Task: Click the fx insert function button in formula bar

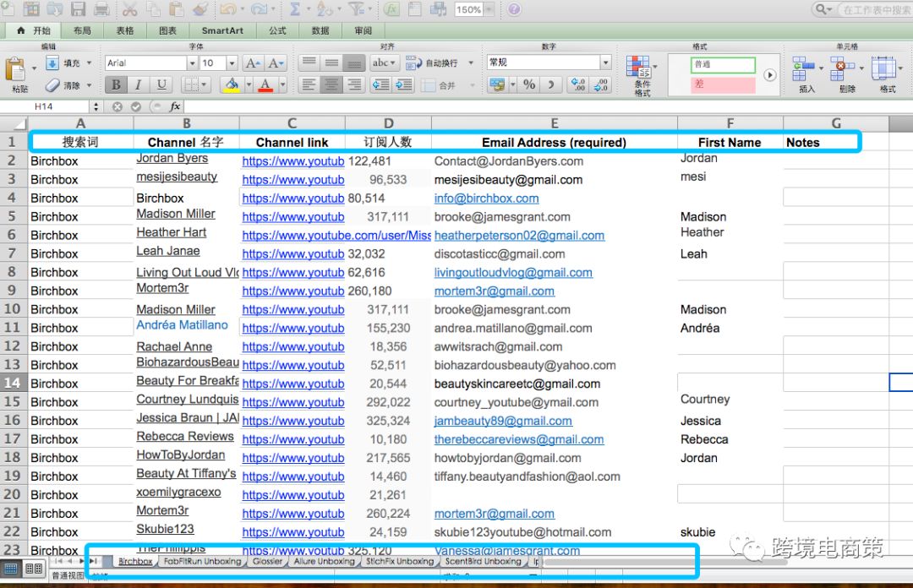Action: [x=175, y=106]
